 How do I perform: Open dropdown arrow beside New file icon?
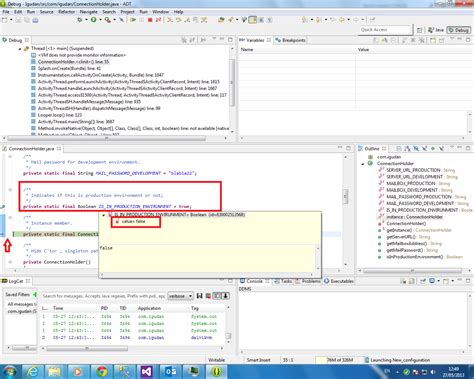click(x=11, y=20)
